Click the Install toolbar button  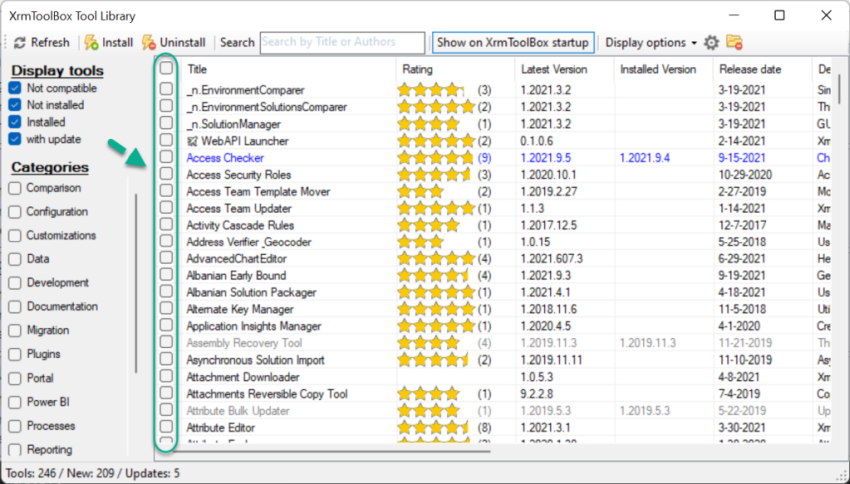108,42
